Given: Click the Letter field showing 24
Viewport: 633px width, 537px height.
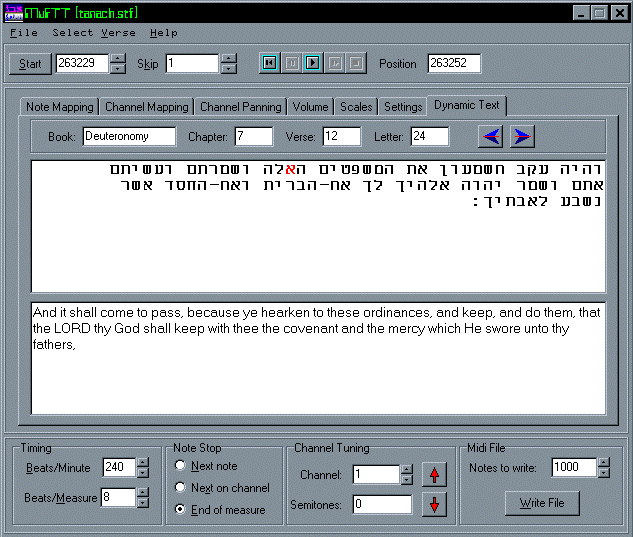Looking at the screenshot, I should tap(430, 136).
